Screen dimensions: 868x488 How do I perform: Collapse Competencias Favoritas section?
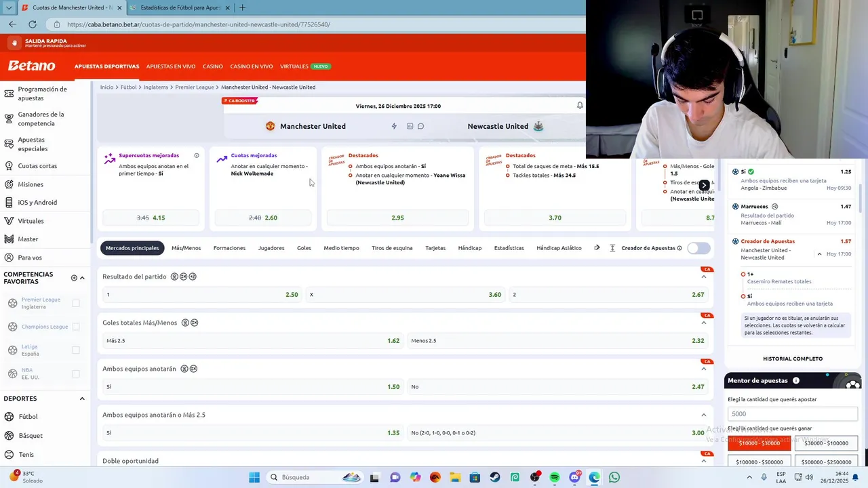click(82, 278)
